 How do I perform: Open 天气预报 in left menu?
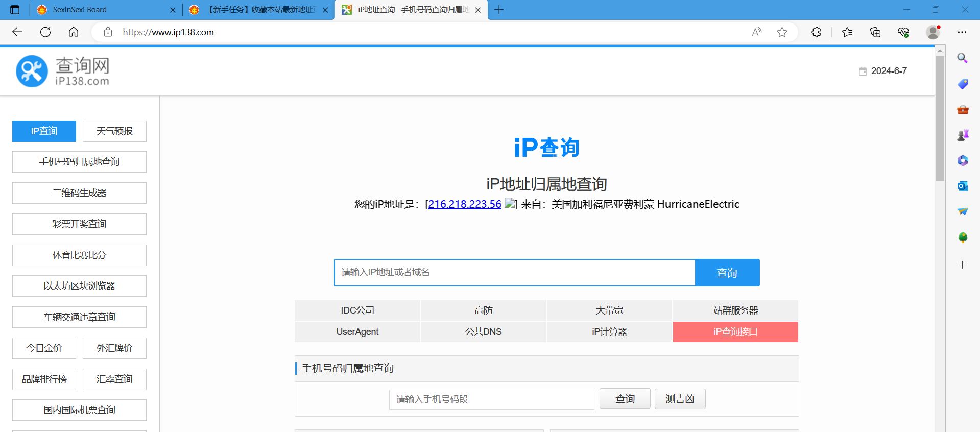click(x=114, y=131)
